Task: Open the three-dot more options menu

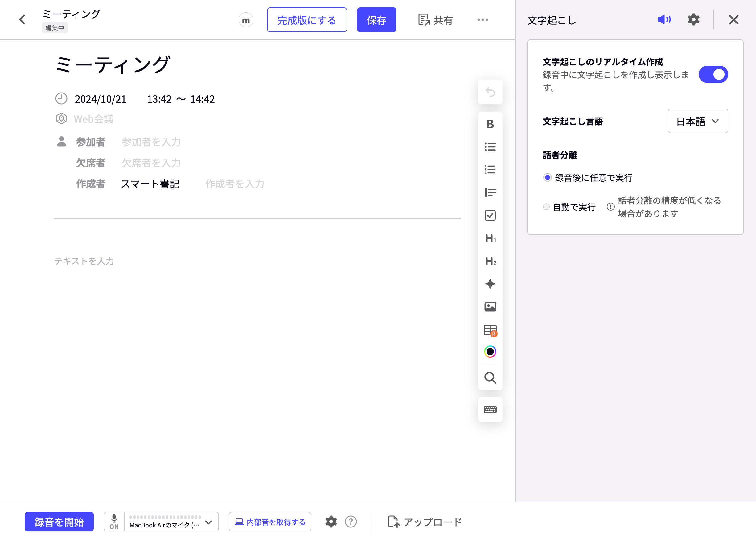Action: coord(483,20)
